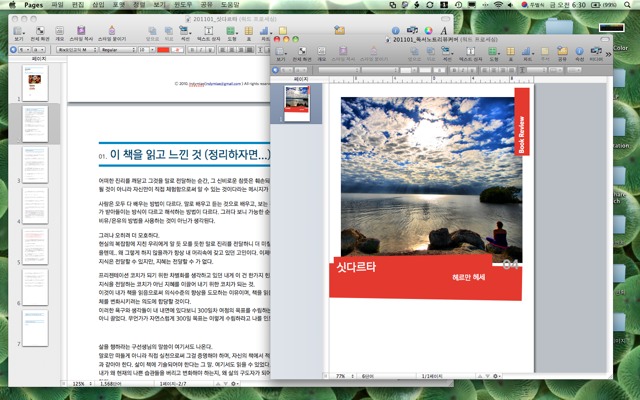Click the 표 table icon in front window

tap(511, 51)
